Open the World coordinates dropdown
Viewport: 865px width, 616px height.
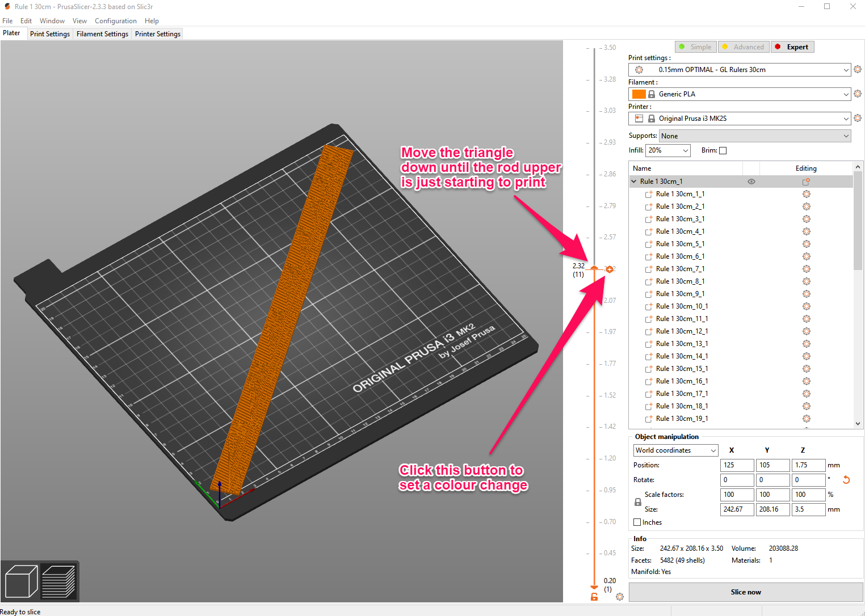coord(676,450)
